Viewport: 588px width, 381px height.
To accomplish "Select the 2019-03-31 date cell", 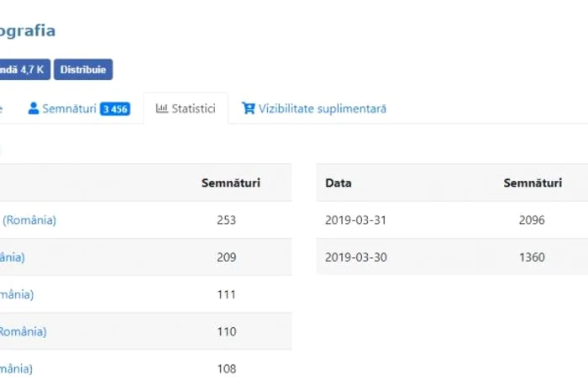I will pos(355,220).
